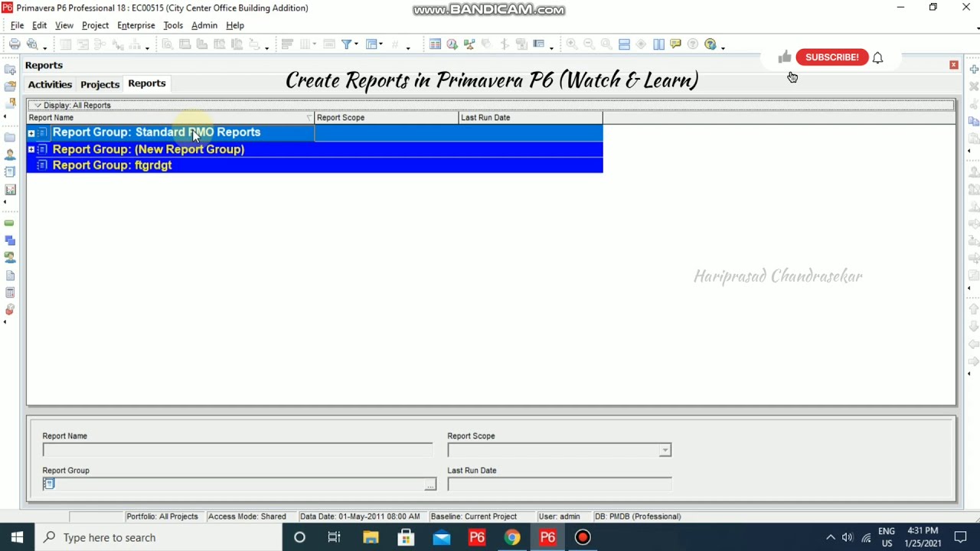Open the Help icon's toolbar options arrow

pyautogui.click(x=723, y=47)
